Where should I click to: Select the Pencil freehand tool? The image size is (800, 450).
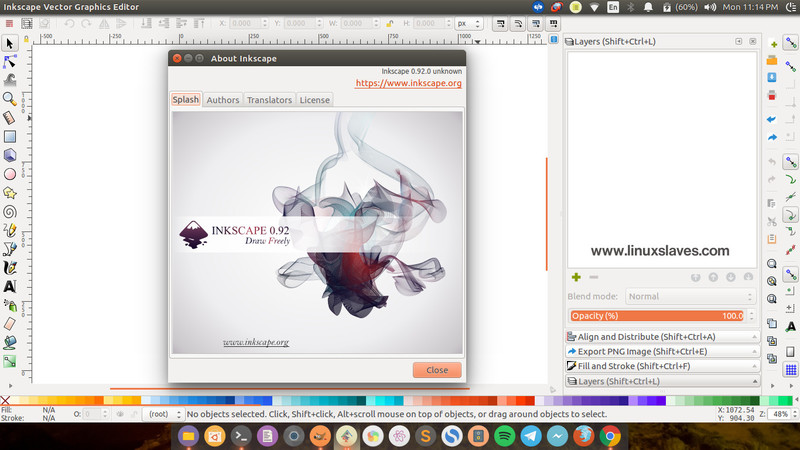click(x=10, y=230)
